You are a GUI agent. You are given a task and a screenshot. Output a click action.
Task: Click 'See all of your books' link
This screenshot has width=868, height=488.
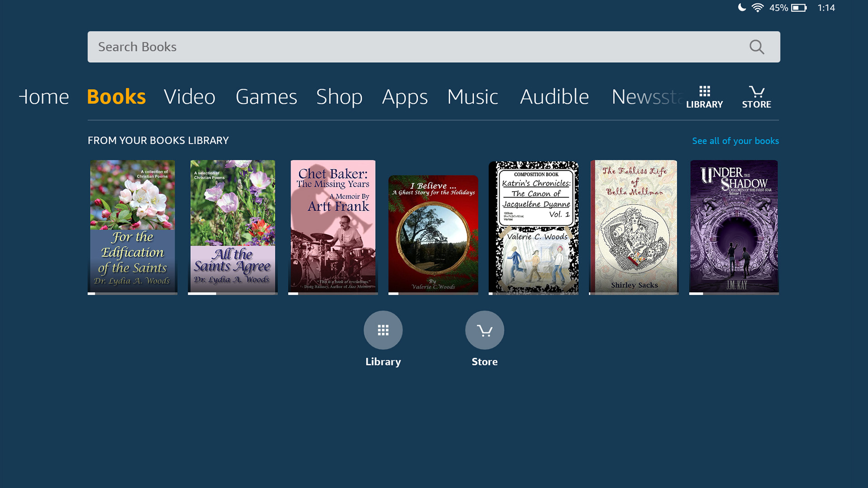736,141
